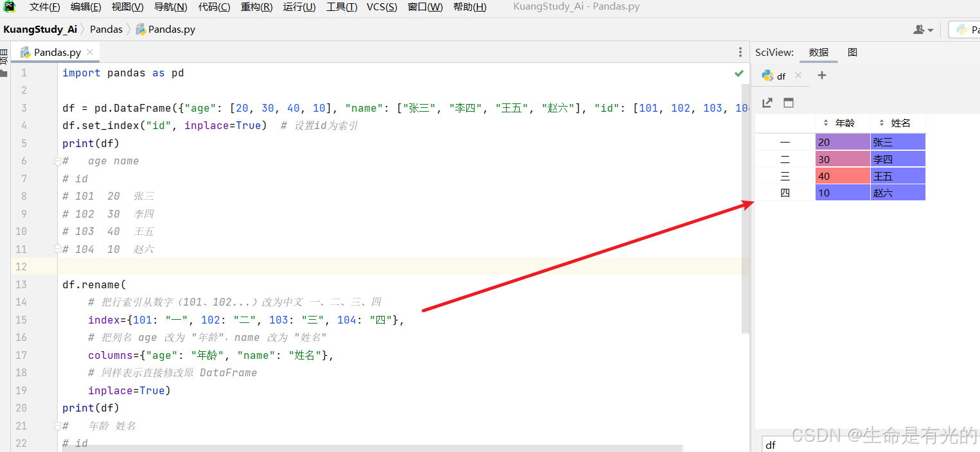This screenshot has width=980, height=452.
Task: Sort by the 姓名 column header
Action: tap(898, 123)
